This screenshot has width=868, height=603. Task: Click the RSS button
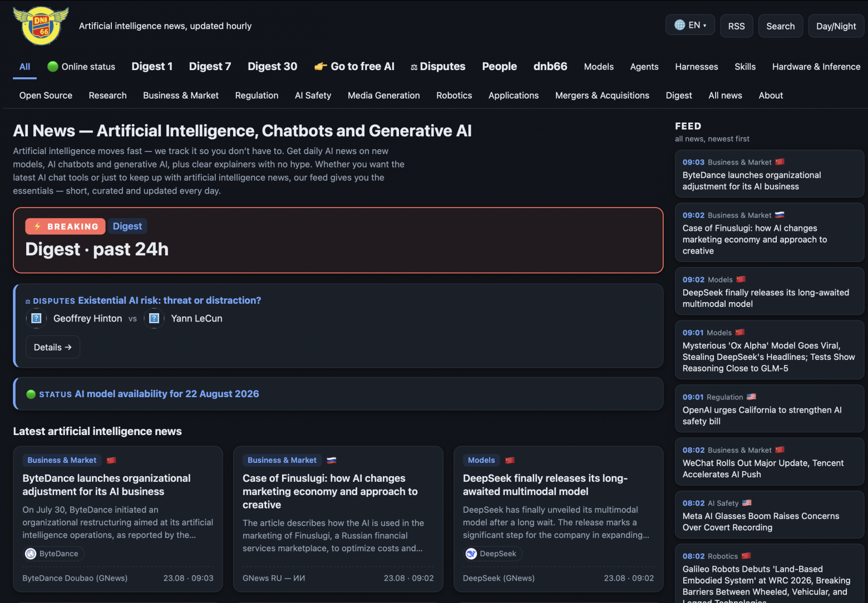[x=737, y=26]
